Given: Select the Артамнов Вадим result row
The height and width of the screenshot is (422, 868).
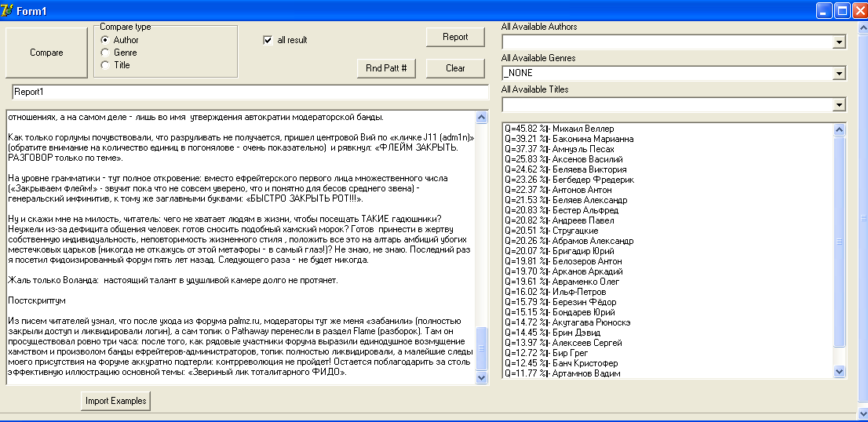Looking at the screenshot, I should point(668,373).
